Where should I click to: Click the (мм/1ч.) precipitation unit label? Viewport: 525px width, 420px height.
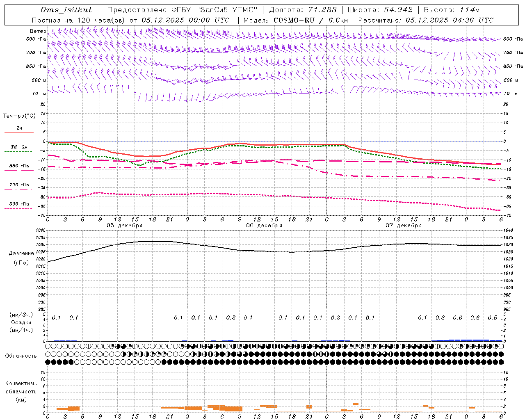(21, 330)
